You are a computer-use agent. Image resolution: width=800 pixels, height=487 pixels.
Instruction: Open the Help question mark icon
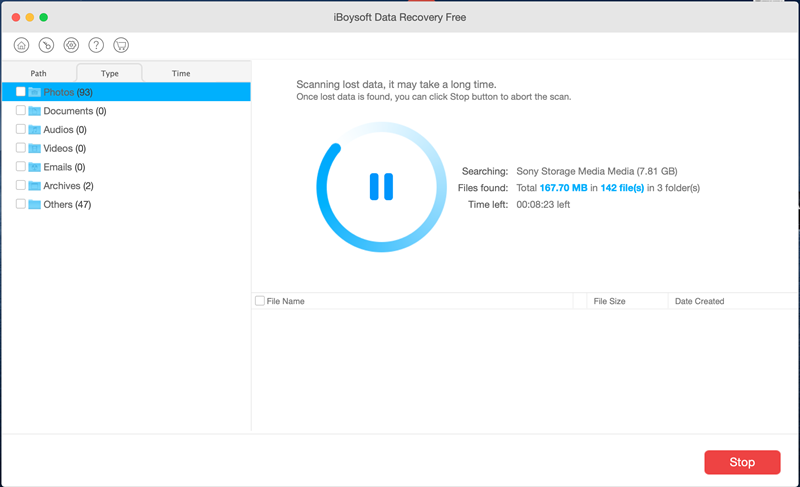coord(96,45)
